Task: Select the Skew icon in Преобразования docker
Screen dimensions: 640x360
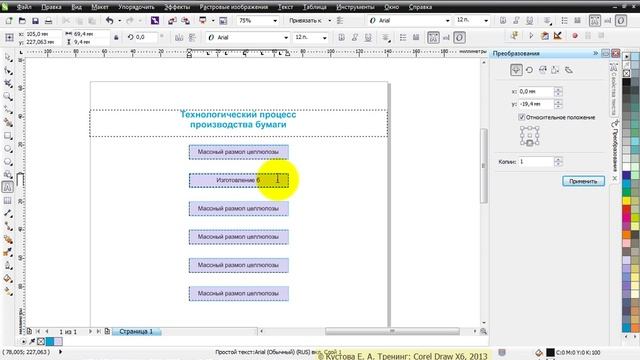Action: pyautogui.click(x=569, y=70)
